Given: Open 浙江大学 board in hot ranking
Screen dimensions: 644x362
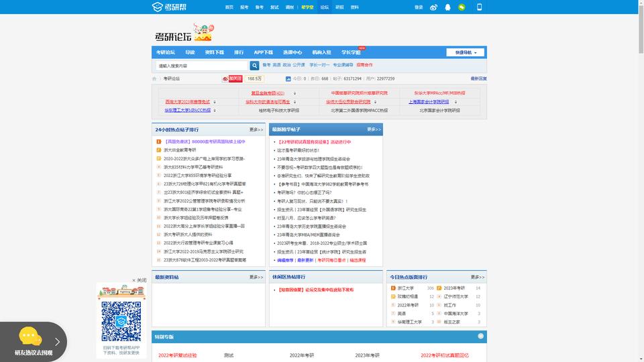Looking at the screenshot, I should click(405, 288).
